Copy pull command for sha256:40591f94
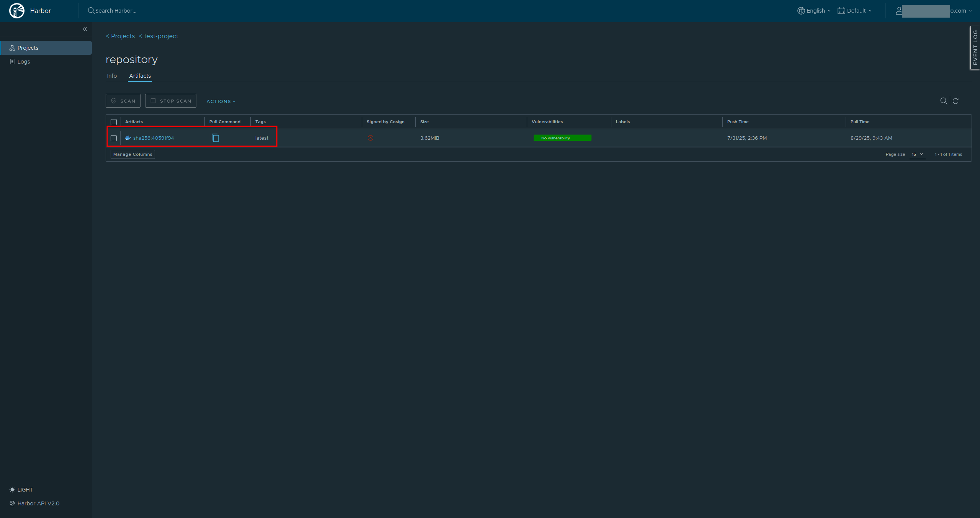This screenshot has width=980, height=518. click(216, 138)
